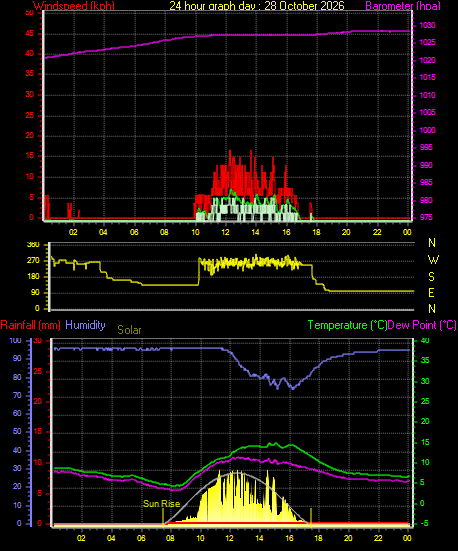The height and width of the screenshot is (551, 458).
Task: Click the 'W' compass direction label
Action: click(x=433, y=260)
